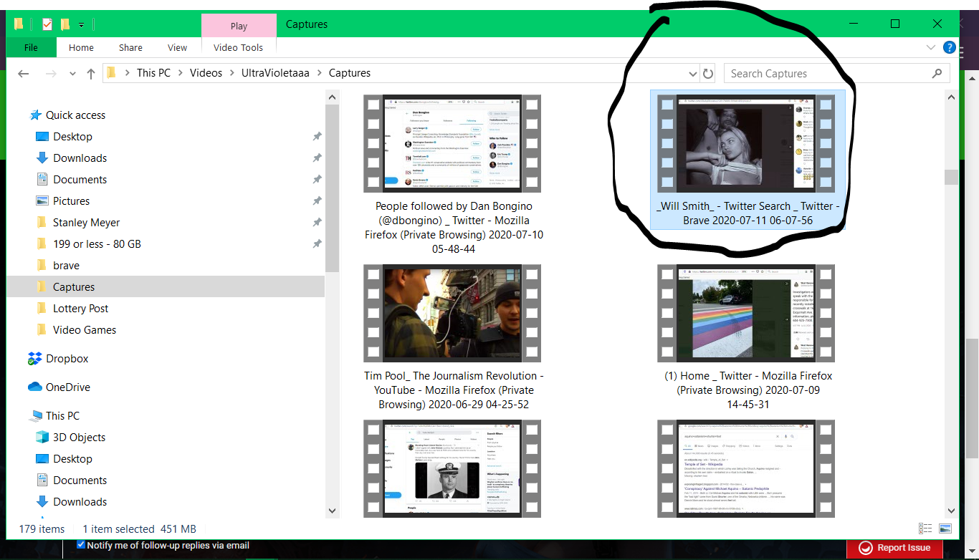Refresh the Captures folder view
This screenshot has height=560, width=979.
[708, 74]
